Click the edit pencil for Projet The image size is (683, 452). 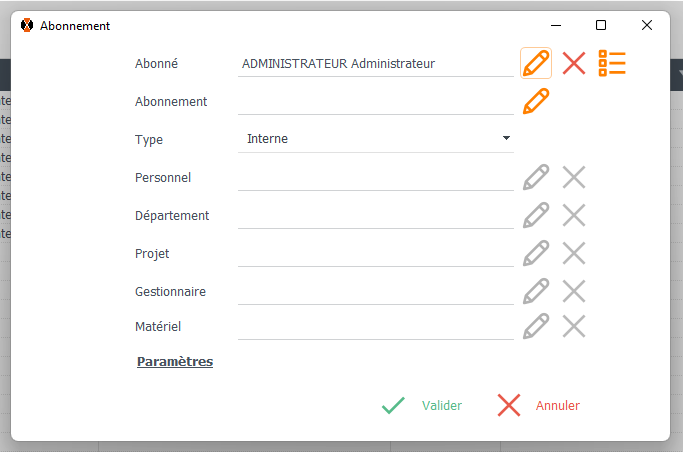(536, 253)
